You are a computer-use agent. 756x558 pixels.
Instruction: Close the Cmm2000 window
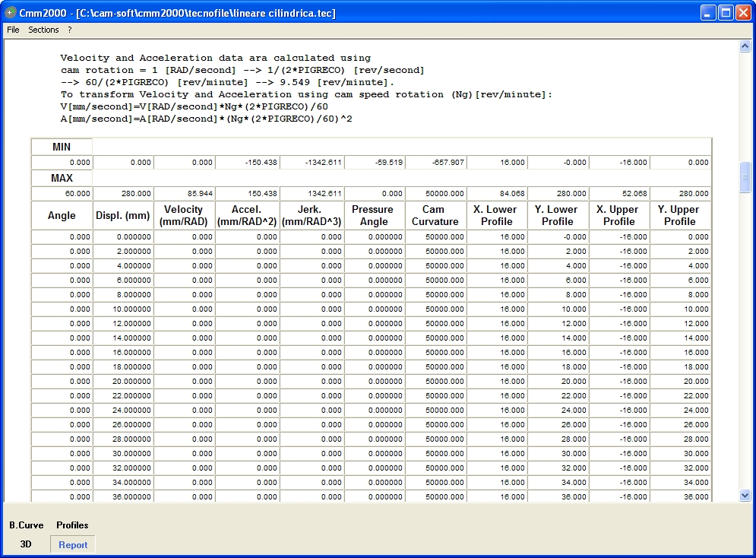coord(743,13)
